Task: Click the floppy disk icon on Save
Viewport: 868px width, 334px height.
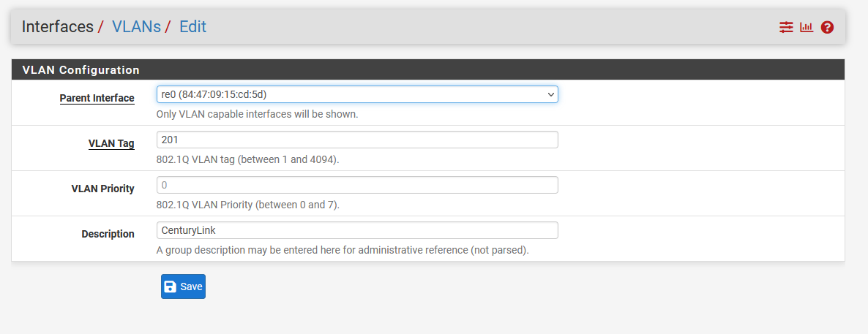Action: point(171,286)
